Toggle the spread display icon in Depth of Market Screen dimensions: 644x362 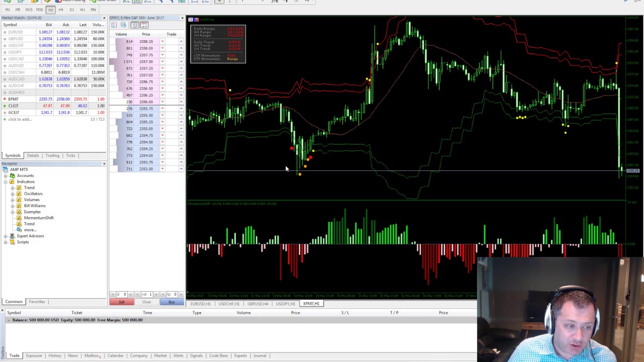(x=144, y=25)
